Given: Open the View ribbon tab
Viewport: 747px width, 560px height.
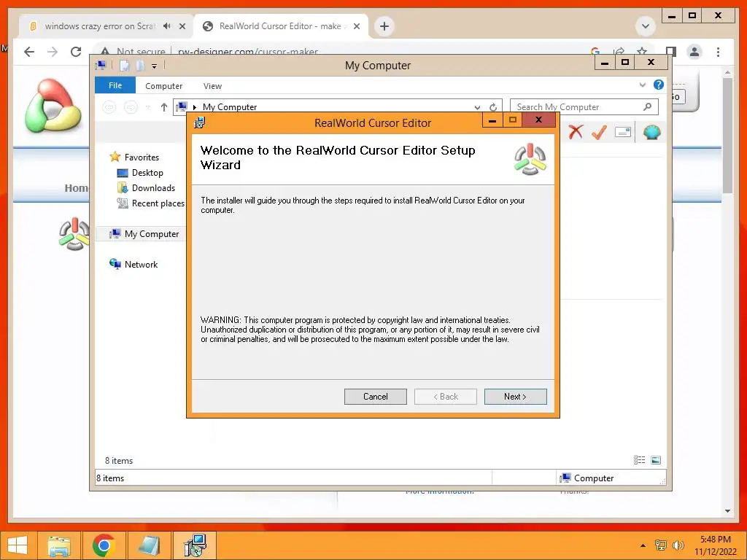Looking at the screenshot, I should 212,86.
